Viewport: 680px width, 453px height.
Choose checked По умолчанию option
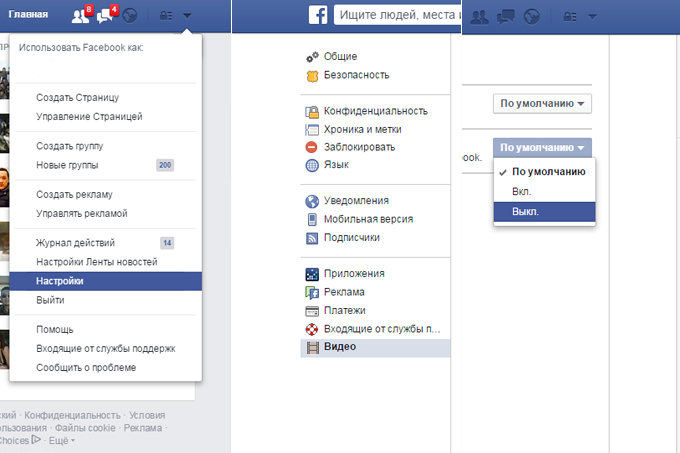coord(544,172)
